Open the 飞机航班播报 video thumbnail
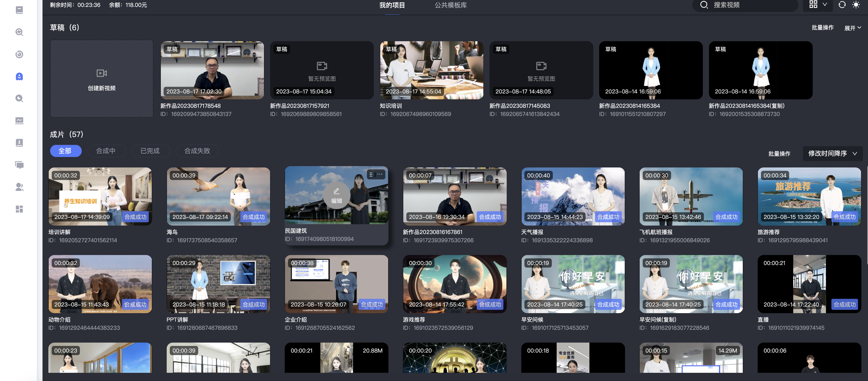This screenshot has width=868, height=381. 691,196
